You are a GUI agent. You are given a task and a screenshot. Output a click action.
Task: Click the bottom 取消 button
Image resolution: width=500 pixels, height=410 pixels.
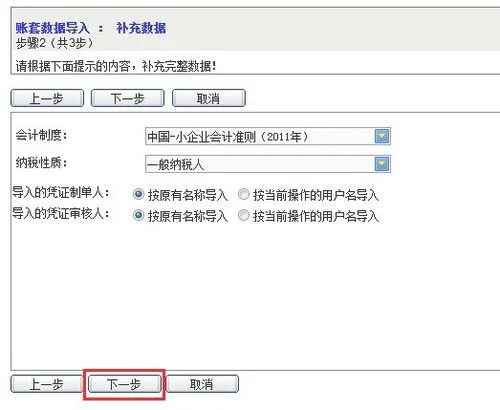pyautogui.click(x=202, y=384)
